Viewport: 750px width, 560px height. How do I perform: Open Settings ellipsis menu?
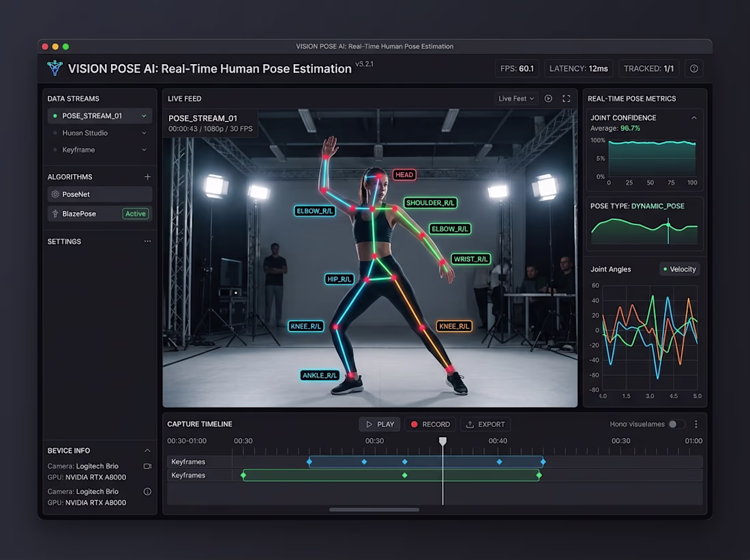147,241
